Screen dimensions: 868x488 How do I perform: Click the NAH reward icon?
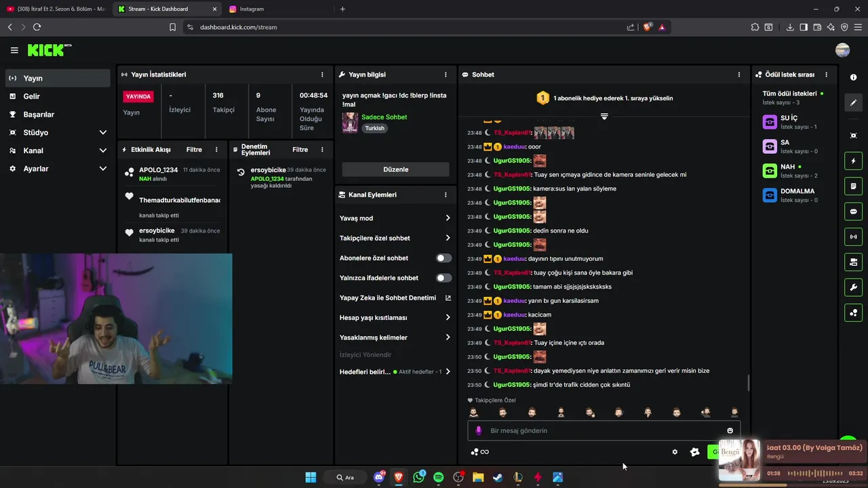[x=770, y=171]
